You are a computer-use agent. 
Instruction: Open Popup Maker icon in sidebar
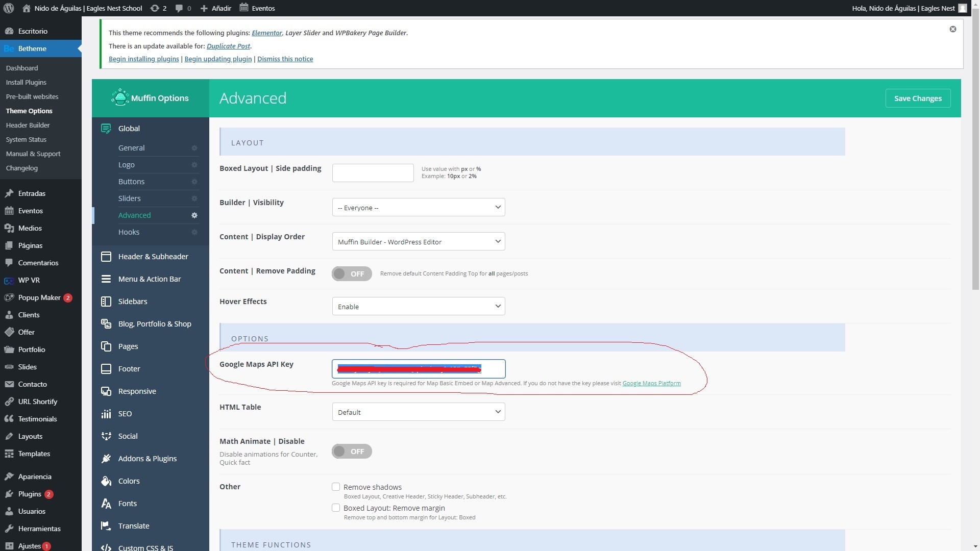click(9, 297)
